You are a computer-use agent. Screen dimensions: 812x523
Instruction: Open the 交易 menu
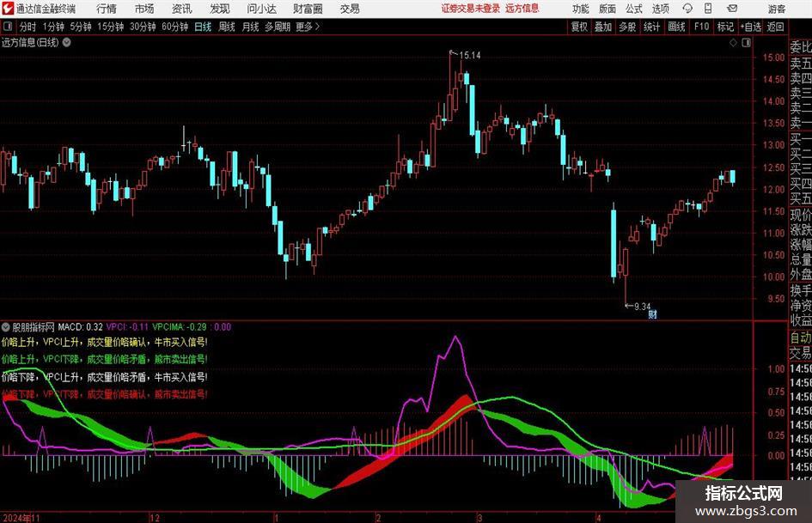[350, 9]
